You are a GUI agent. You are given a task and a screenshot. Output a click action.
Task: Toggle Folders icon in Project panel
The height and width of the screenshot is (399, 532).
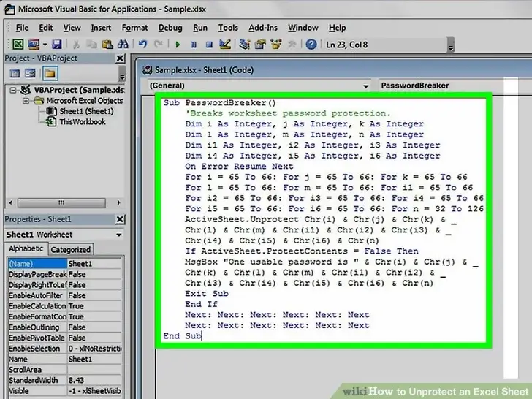(x=50, y=73)
